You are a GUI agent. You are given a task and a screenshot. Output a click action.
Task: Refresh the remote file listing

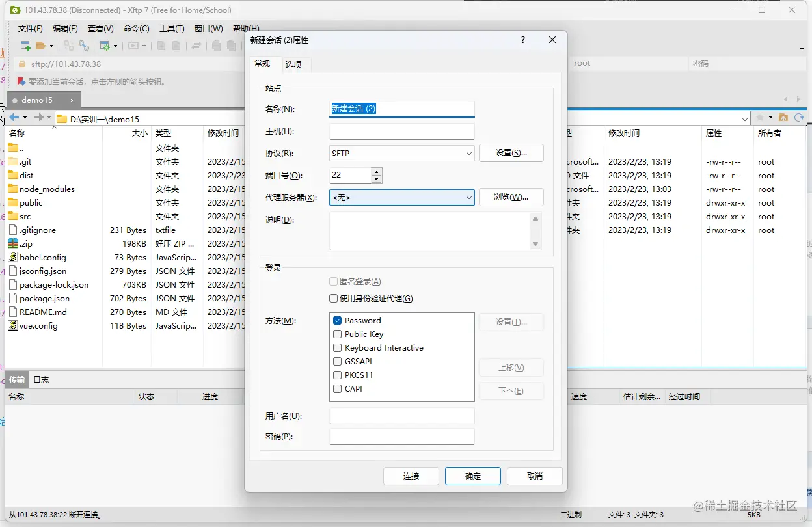click(799, 118)
